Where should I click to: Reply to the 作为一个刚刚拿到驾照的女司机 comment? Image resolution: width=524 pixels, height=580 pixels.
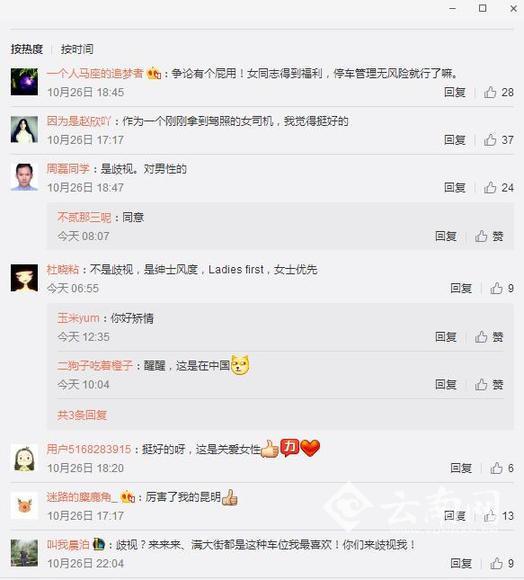454,140
